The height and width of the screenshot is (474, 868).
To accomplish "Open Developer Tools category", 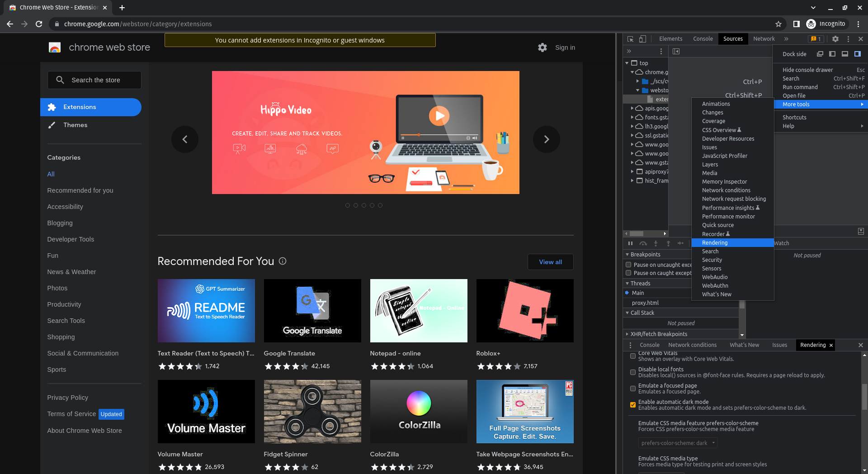I will point(71,239).
